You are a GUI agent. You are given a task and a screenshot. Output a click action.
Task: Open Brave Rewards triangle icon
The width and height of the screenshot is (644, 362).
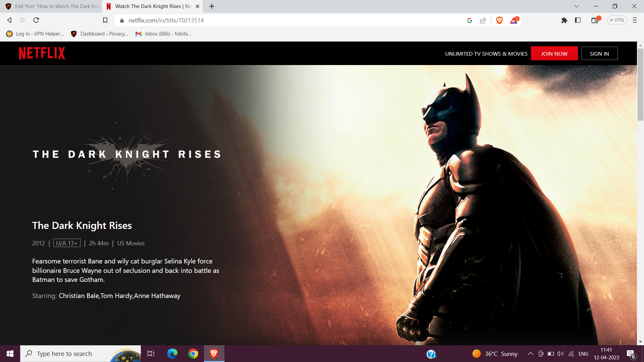click(x=514, y=20)
